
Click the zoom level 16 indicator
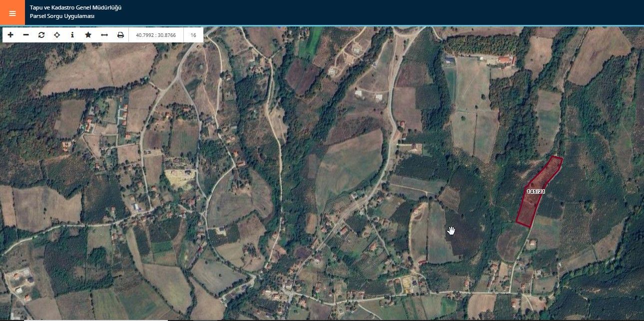(x=193, y=35)
